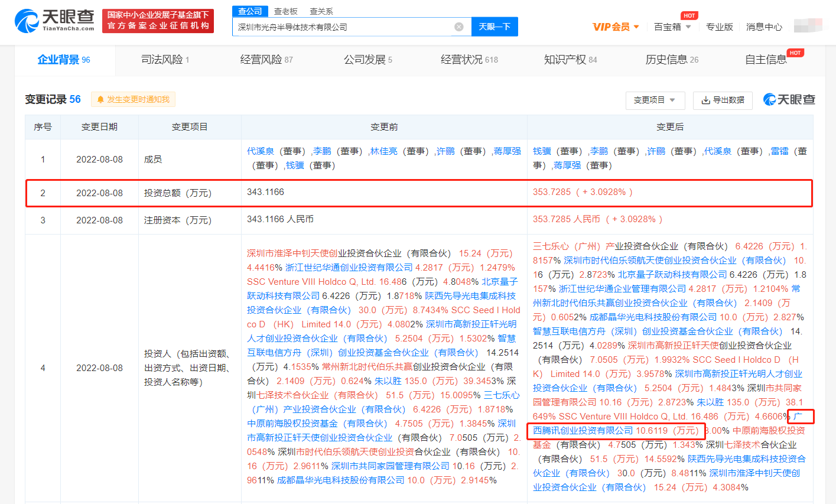Click the 天眼一下 search button
This screenshot has width=836, height=504.
pyautogui.click(x=495, y=27)
